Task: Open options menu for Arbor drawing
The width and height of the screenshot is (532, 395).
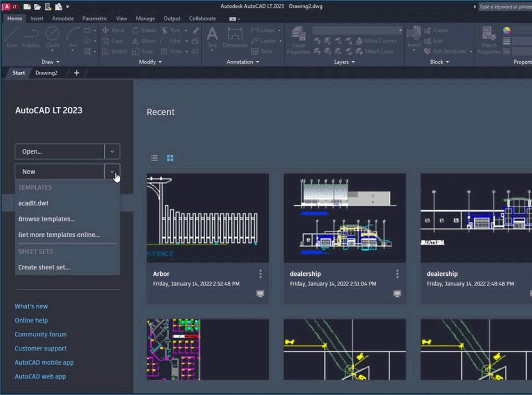Action: (x=261, y=274)
